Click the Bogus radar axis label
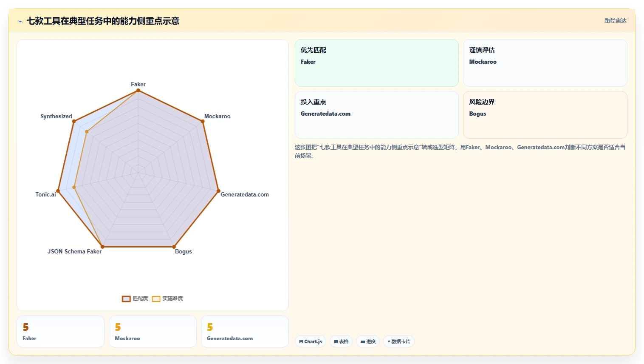Viewport: 644px width, 364px height. pos(184,251)
